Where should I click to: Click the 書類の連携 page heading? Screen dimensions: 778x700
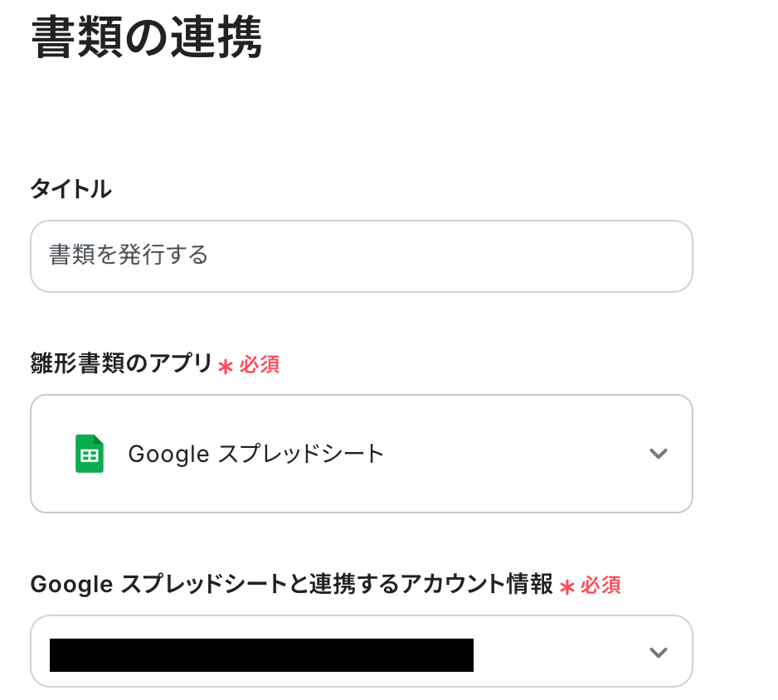(147, 39)
